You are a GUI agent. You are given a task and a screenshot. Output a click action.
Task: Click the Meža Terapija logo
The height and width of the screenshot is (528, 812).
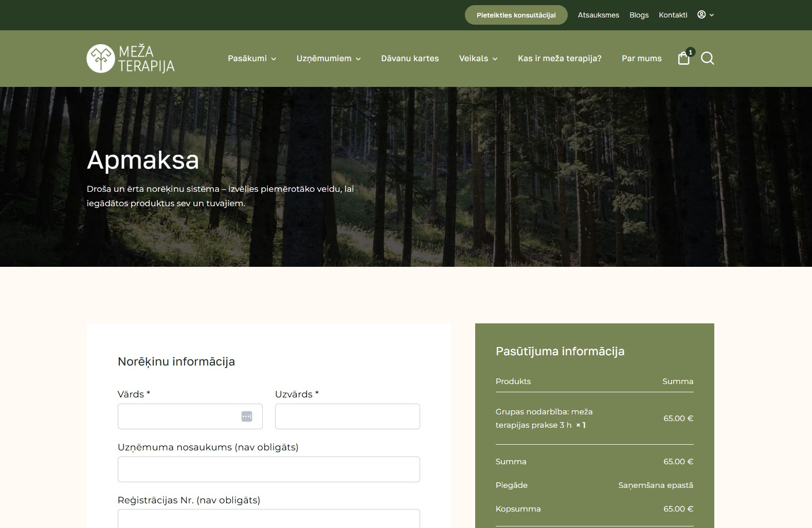131,59
